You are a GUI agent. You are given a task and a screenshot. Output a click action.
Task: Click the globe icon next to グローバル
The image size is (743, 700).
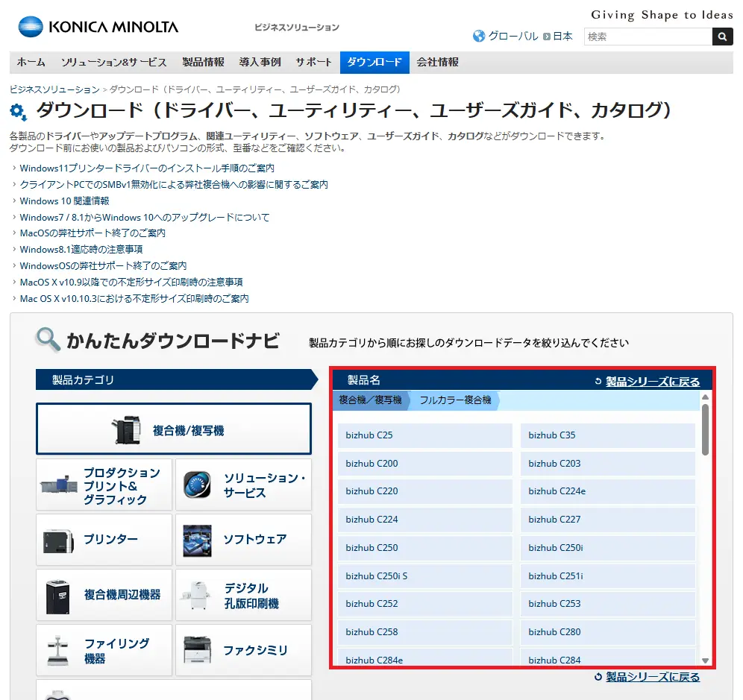pyautogui.click(x=479, y=36)
